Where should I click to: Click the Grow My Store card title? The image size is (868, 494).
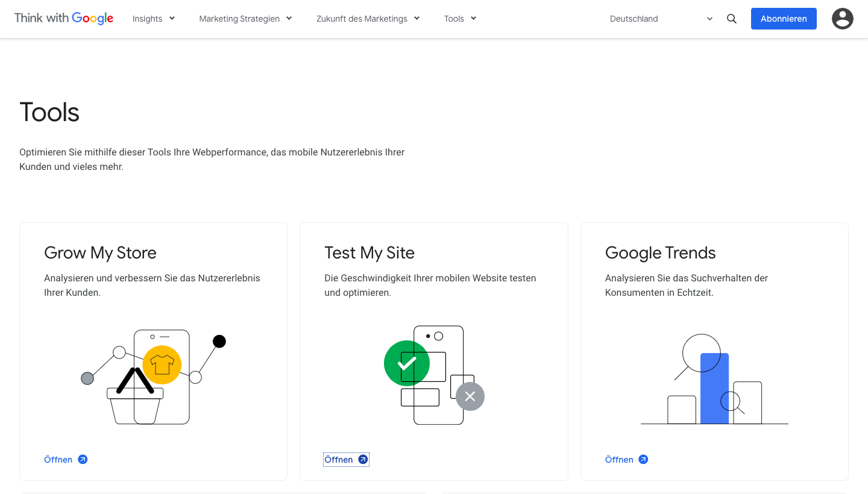tap(100, 252)
